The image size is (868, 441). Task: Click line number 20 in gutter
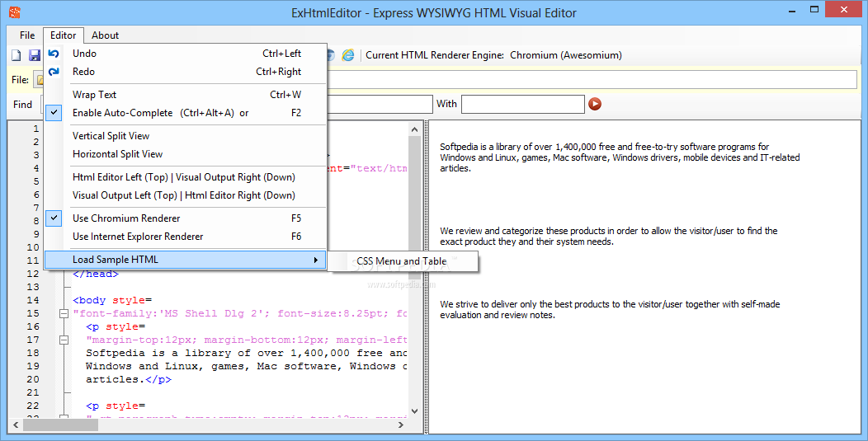(x=33, y=379)
